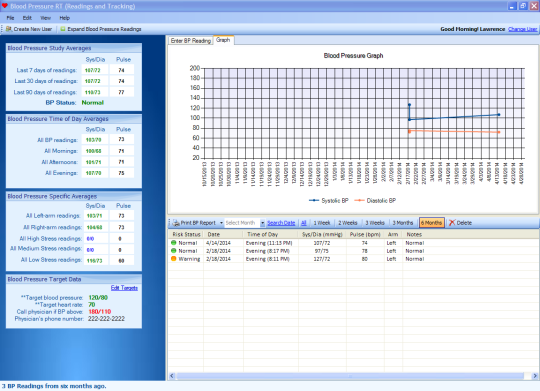Click the Risk Status column header
Screen dimensions: 540x391
(186, 234)
